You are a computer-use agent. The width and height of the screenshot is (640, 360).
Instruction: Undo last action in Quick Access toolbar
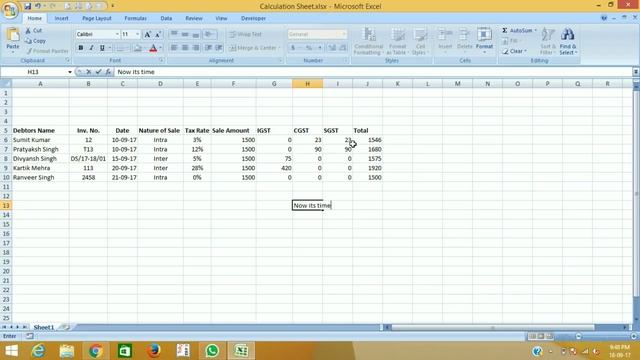tap(38, 6)
